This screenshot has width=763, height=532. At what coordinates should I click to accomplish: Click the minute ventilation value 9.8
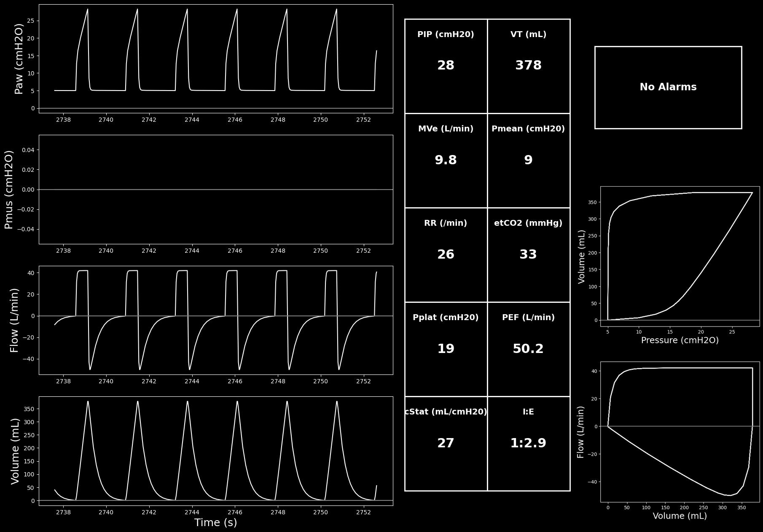pyautogui.click(x=446, y=160)
